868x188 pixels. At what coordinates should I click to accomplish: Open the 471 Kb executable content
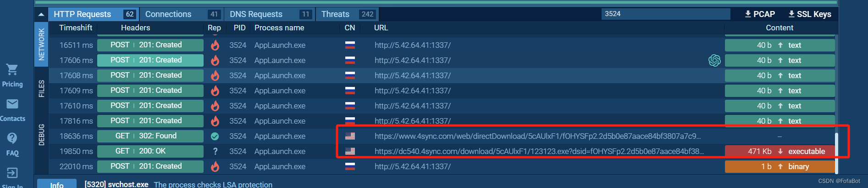click(780, 151)
